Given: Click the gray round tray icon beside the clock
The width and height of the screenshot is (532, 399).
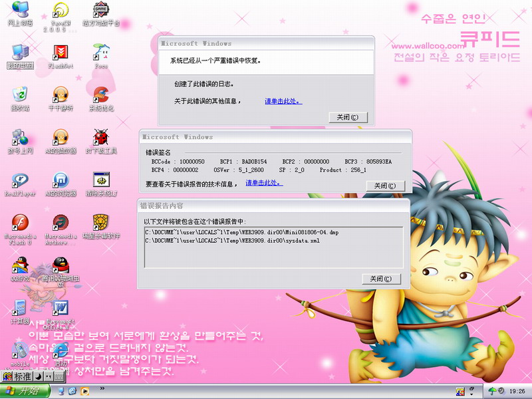Looking at the screenshot, I should [x=501, y=391].
